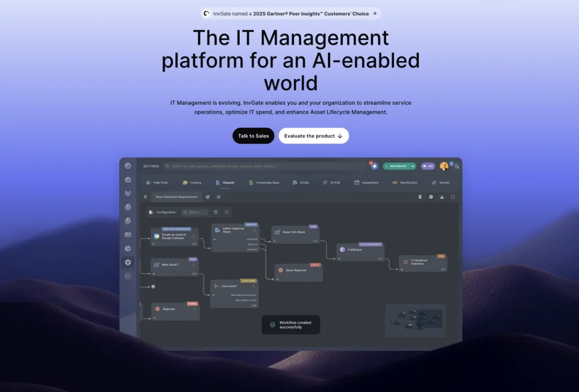
Task: Click the workflow minimap thumbnail
Action: click(x=415, y=320)
